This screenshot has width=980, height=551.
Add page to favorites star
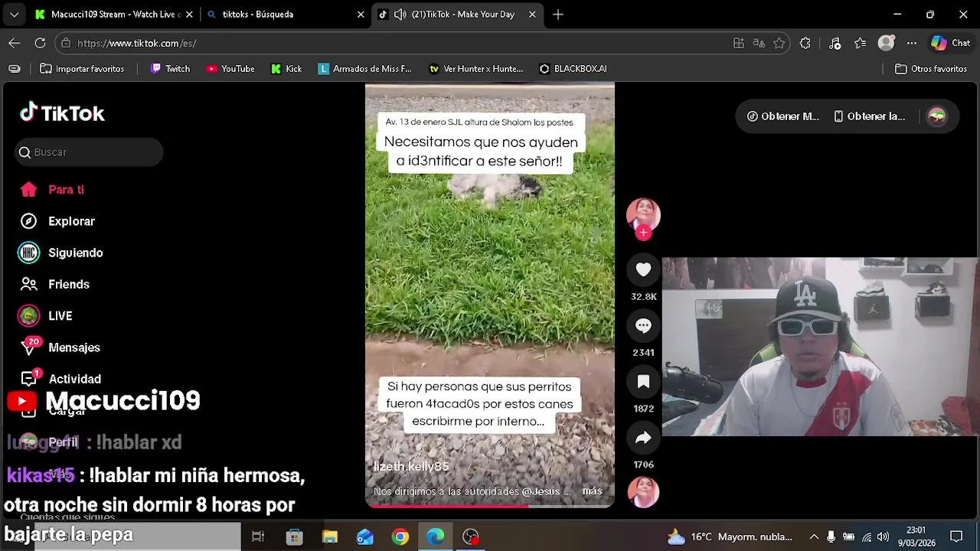(779, 43)
